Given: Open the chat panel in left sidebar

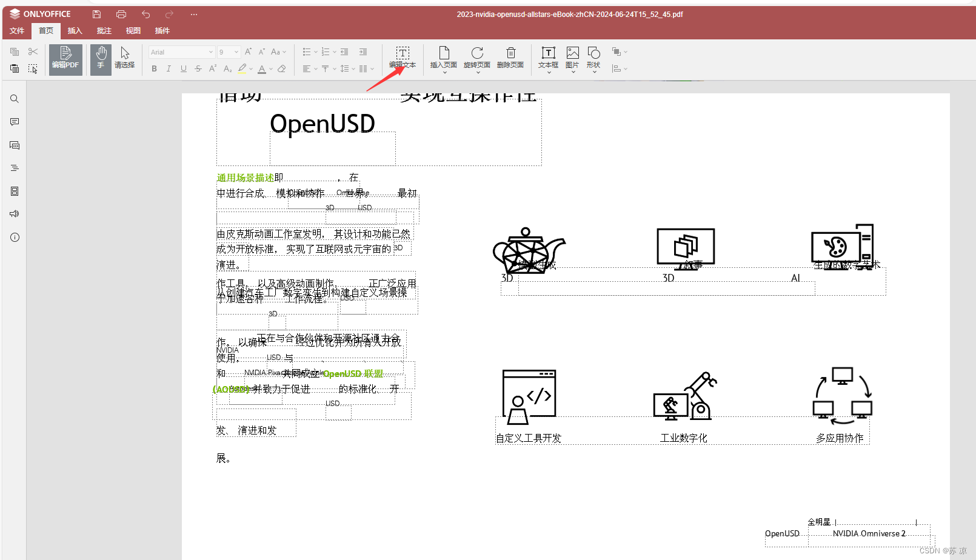Looking at the screenshot, I should 15,145.
